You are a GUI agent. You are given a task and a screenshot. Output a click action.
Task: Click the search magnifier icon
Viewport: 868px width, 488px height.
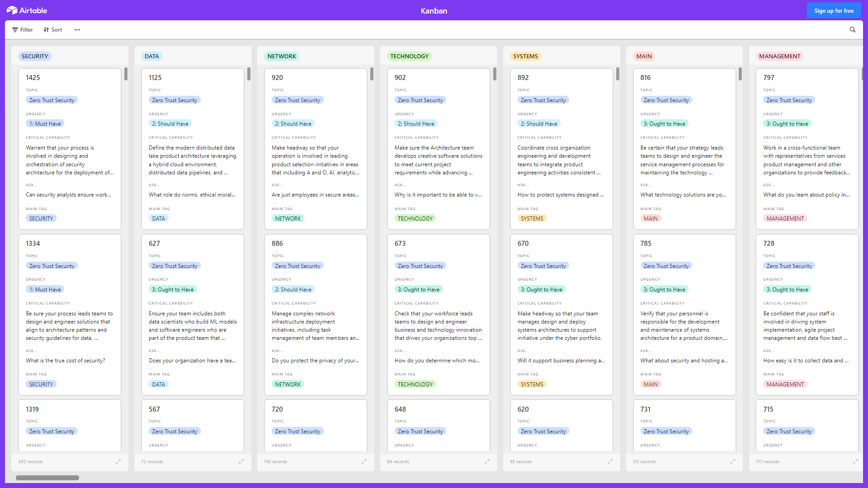coord(853,30)
